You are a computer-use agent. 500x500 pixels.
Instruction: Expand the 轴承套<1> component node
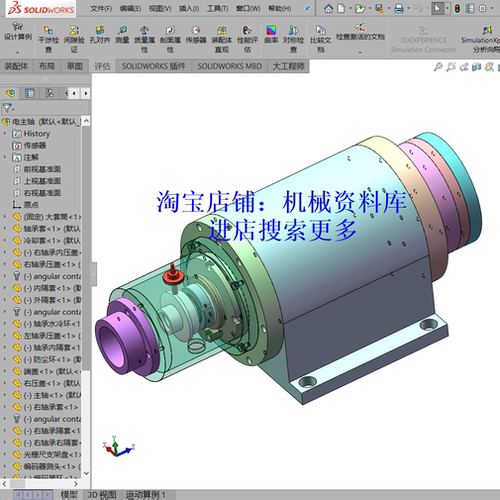pyautogui.click(x=5, y=228)
